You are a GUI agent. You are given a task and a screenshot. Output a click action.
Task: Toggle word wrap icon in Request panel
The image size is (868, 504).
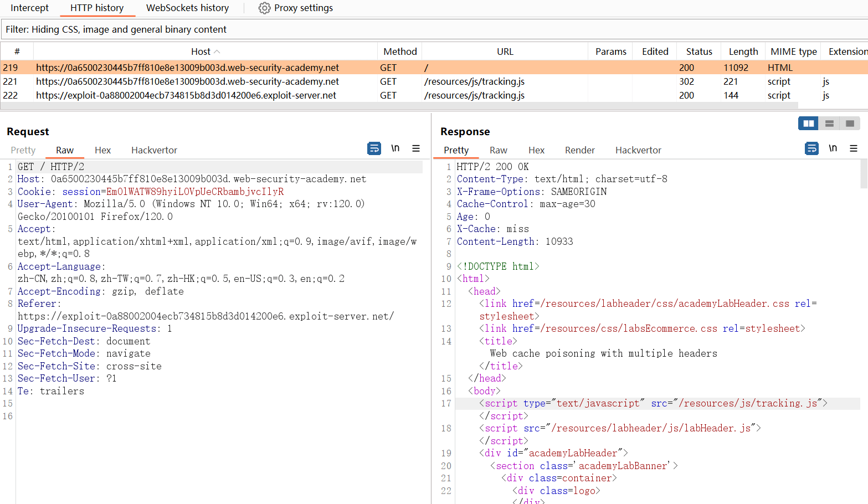click(374, 148)
